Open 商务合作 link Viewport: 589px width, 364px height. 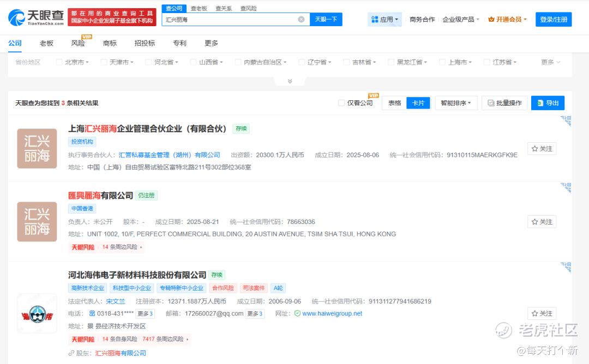tap(422, 20)
